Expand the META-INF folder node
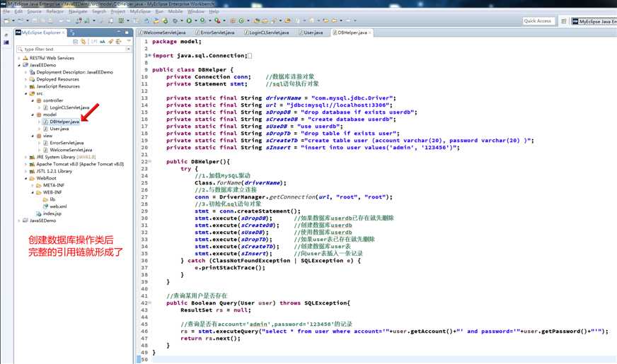This screenshot has width=617, height=364. click(33, 186)
